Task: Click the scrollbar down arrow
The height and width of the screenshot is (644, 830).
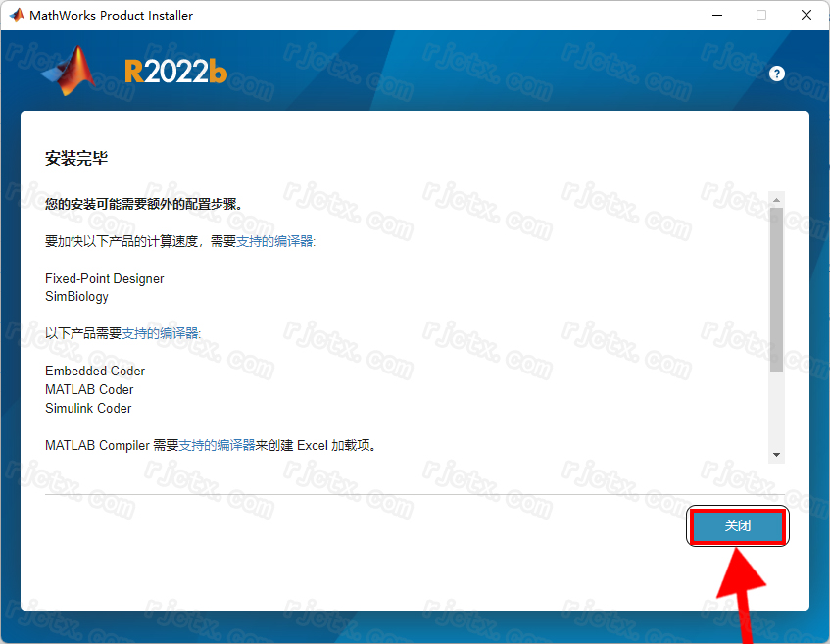Action: click(776, 455)
